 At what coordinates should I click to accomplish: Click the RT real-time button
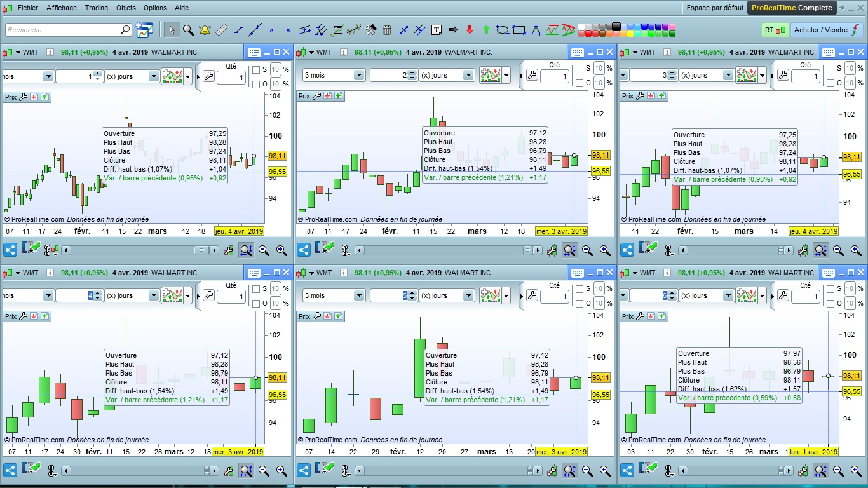click(775, 30)
